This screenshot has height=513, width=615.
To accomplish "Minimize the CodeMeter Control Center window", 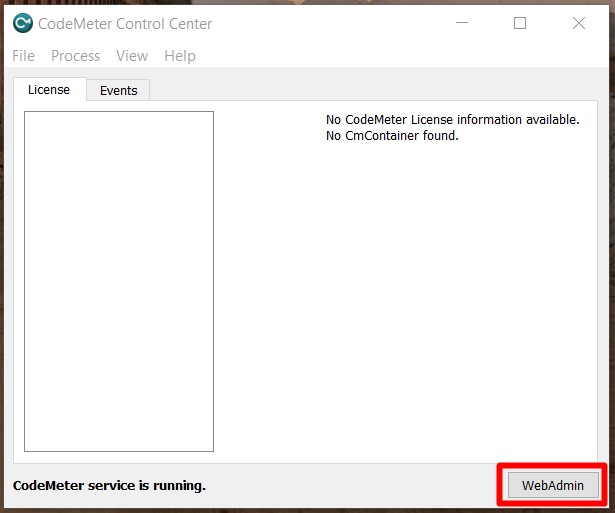I will [461, 24].
